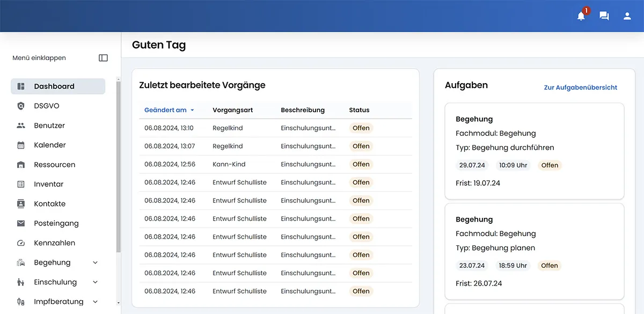The width and height of the screenshot is (644, 314).
Task: Click the Kontakte contacts icon
Action: pos(21,204)
